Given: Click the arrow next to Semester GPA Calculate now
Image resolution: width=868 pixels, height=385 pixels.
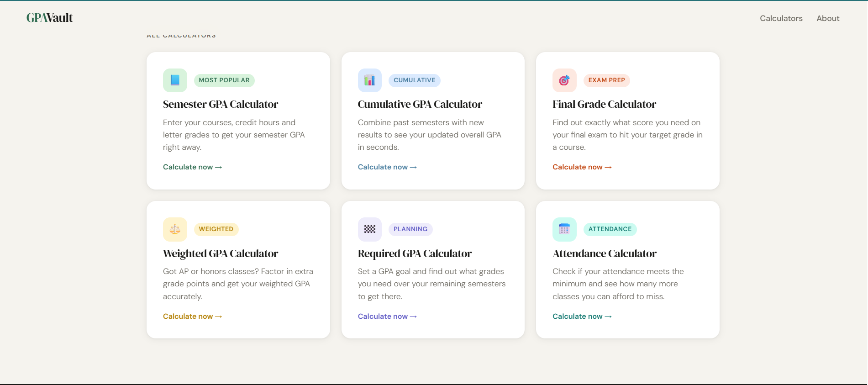Looking at the screenshot, I should pyautogui.click(x=218, y=167).
